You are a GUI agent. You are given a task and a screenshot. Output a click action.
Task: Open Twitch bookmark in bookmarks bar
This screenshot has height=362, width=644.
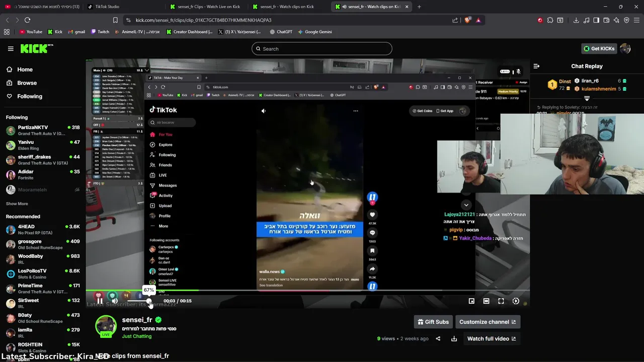pyautogui.click(x=100, y=32)
